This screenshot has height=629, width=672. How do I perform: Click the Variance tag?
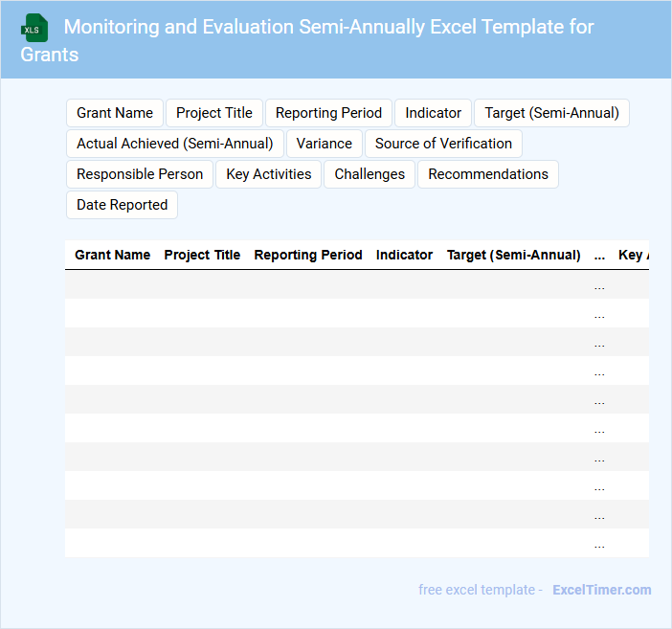pyautogui.click(x=325, y=144)
